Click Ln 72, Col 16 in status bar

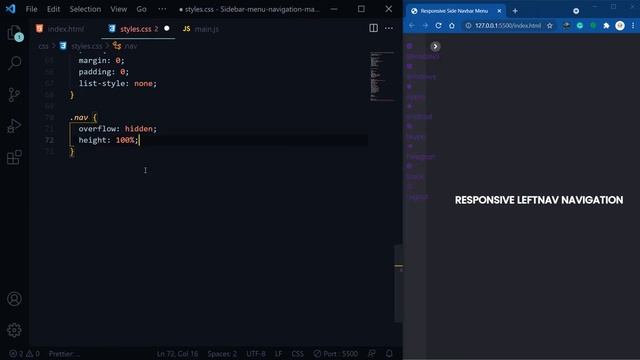(177, 353)
